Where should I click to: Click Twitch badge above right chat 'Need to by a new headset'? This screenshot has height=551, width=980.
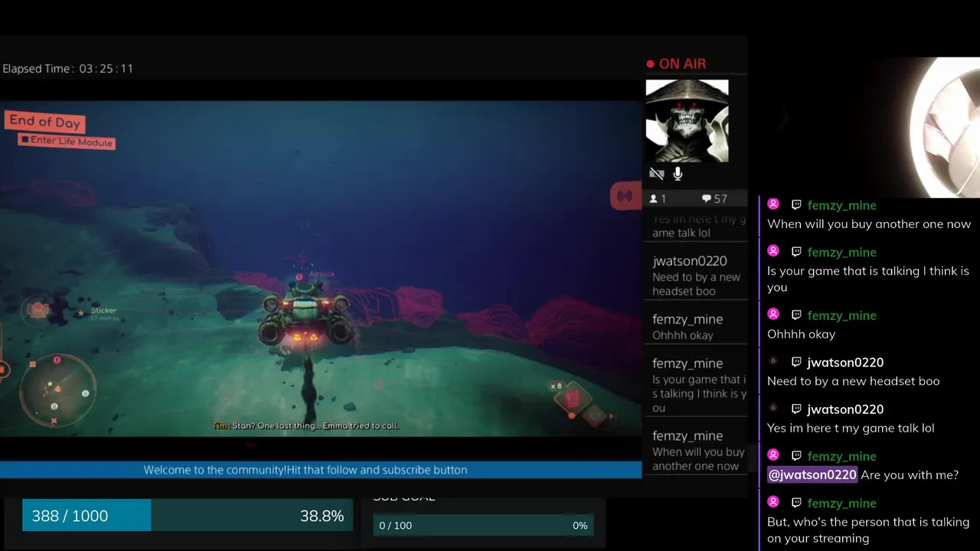[x=796, y=361]
